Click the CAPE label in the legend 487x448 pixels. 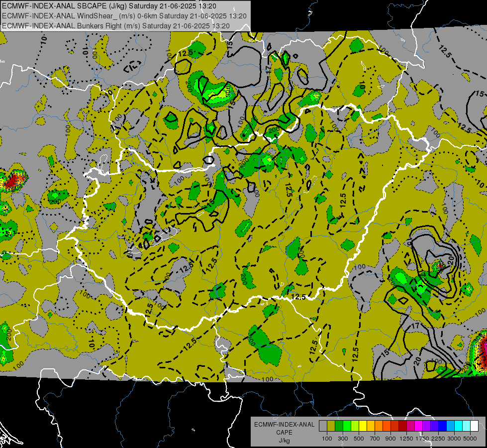[x=284, y=432]
